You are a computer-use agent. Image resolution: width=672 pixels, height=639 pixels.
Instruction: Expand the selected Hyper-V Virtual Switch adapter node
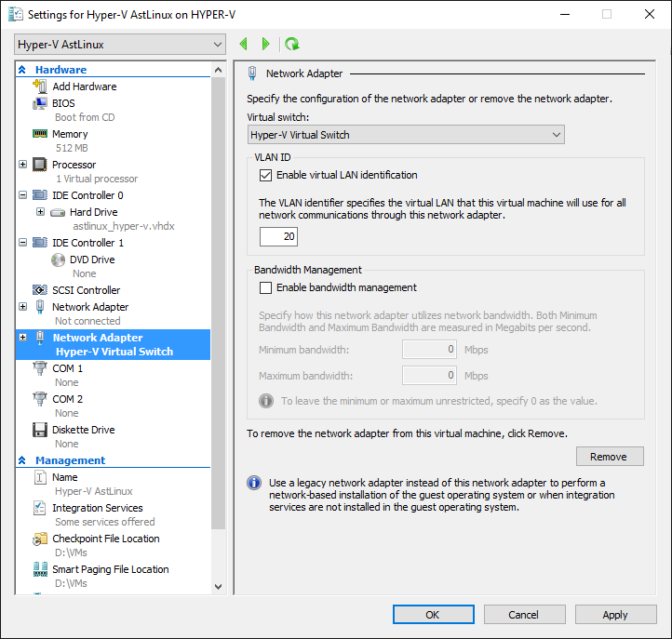pos(22,338)
